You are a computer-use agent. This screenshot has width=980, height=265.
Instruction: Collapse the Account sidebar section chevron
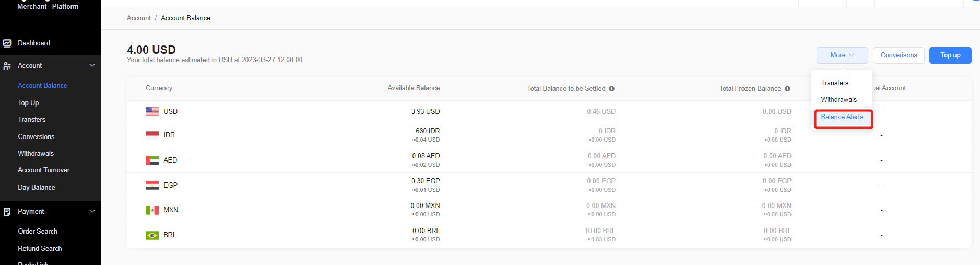(x=92, y=66)
